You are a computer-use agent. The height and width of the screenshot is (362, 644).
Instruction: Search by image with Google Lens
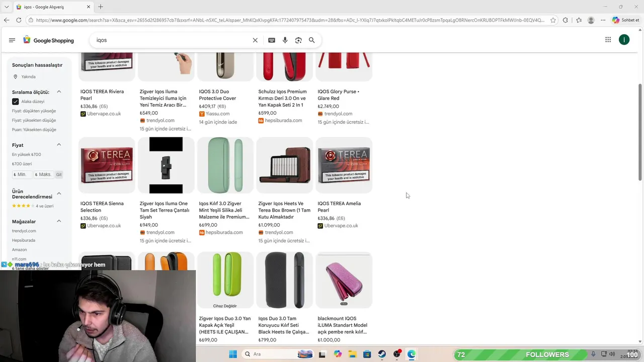coord(298,40)
